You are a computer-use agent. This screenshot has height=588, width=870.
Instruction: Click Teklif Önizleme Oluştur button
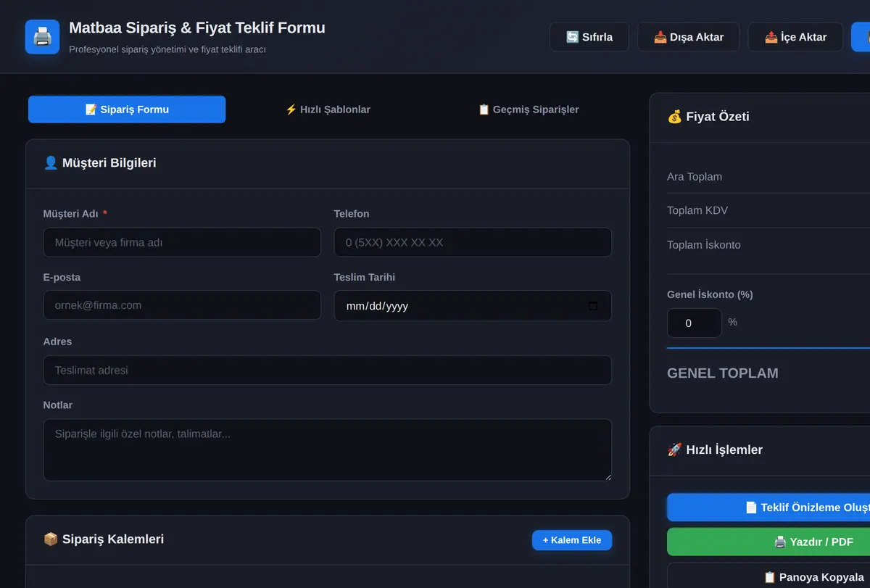click(768, 508)
